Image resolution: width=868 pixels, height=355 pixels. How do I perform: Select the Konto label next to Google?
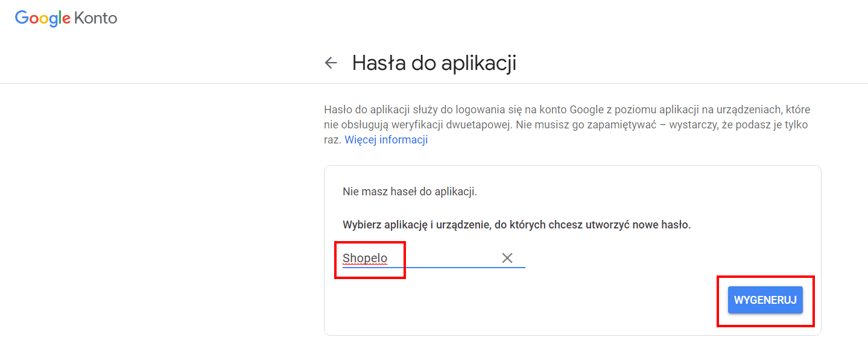pos(95,18)
